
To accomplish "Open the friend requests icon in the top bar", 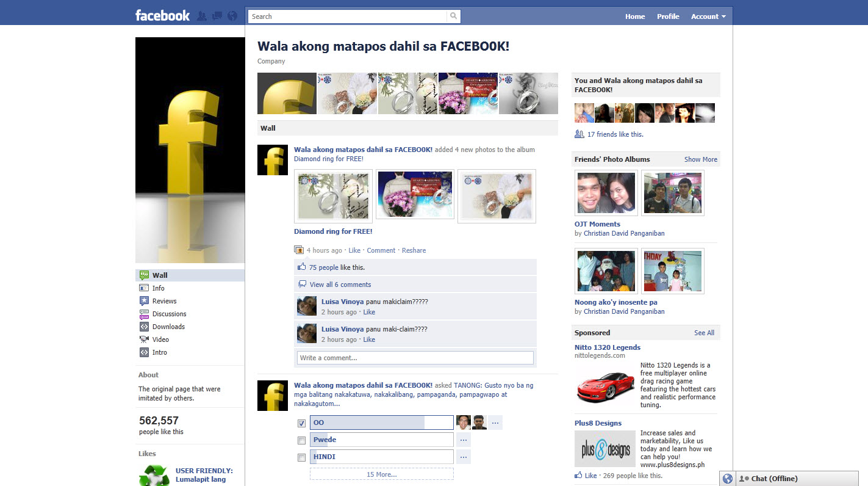I will (202, 16).
